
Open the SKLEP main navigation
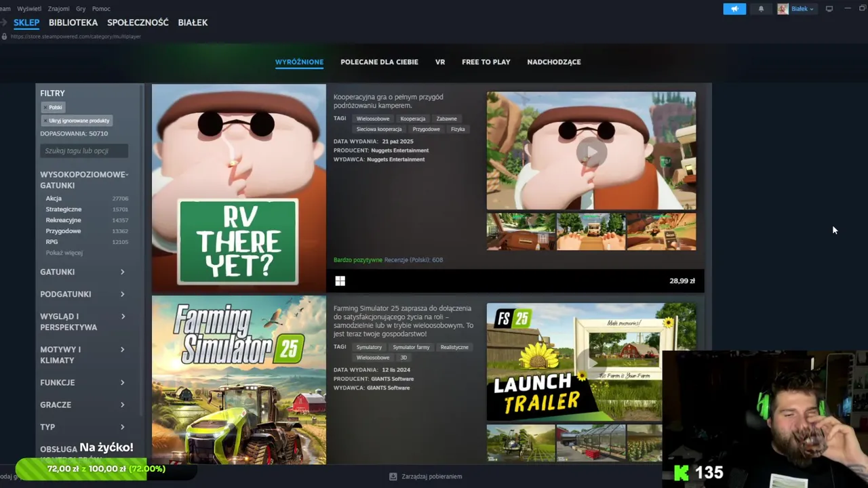pos(26,22)
